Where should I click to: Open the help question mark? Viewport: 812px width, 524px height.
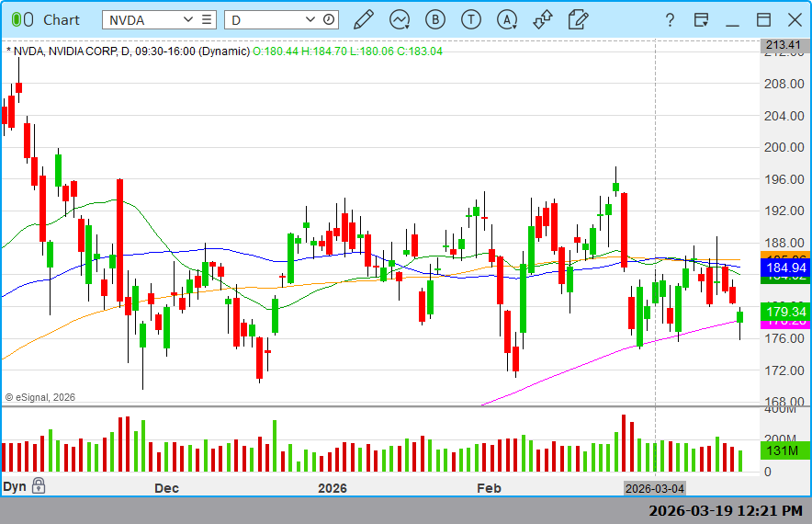click(671, 20)
